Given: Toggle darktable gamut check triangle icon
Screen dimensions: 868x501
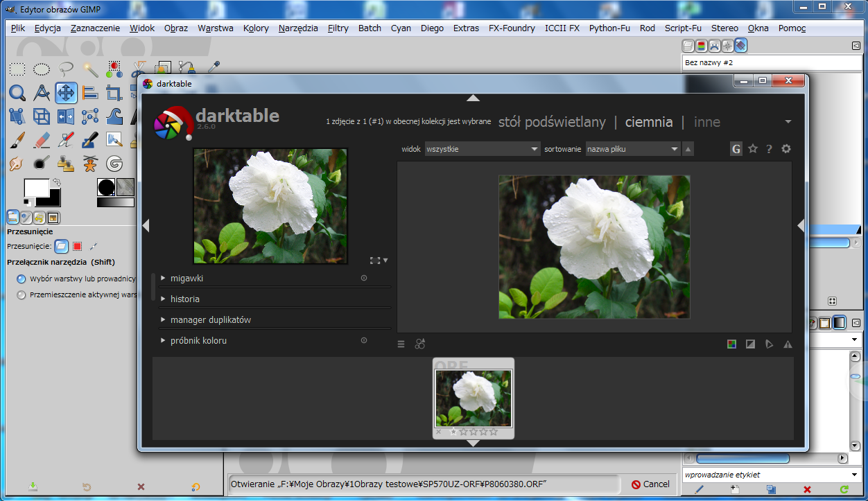Looking at the screenshot, I should tap(769, 344).
